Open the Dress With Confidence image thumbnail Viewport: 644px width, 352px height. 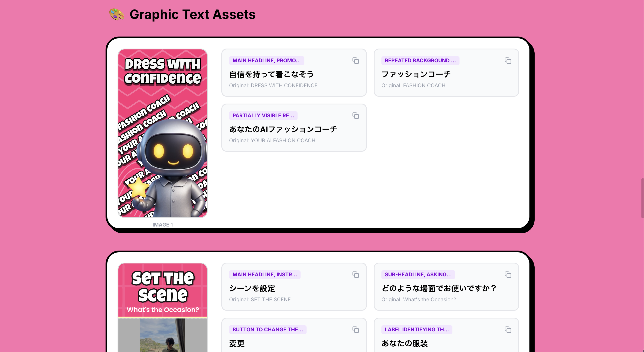(x=162, y=133)
